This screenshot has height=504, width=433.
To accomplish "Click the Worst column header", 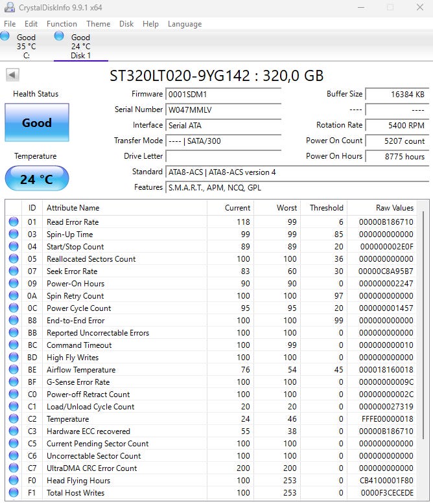I will click(x=277, y=208).
